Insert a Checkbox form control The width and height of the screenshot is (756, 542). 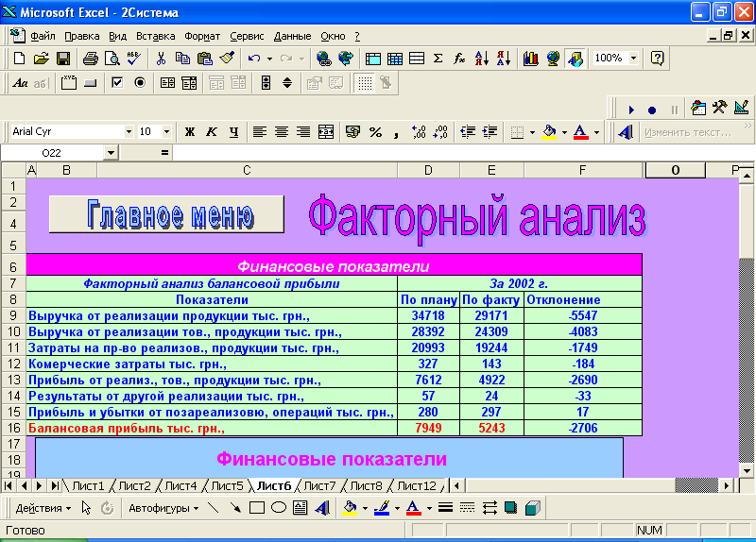tap(117, 83)
